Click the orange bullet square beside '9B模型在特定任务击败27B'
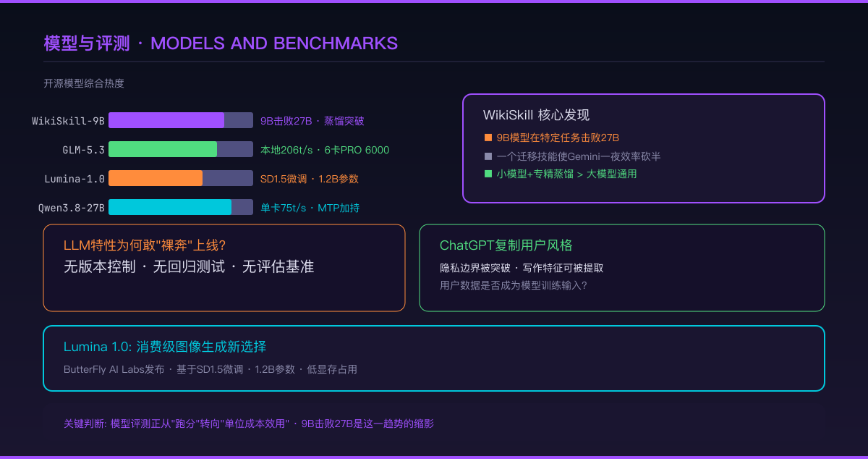This screenshot has width=868, height=459. point(488,138)
